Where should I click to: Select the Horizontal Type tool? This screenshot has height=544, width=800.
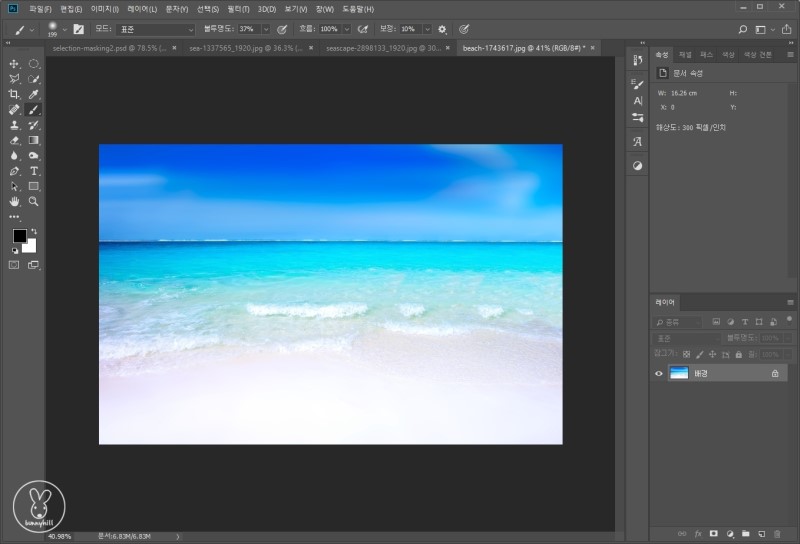click(33, 171)
